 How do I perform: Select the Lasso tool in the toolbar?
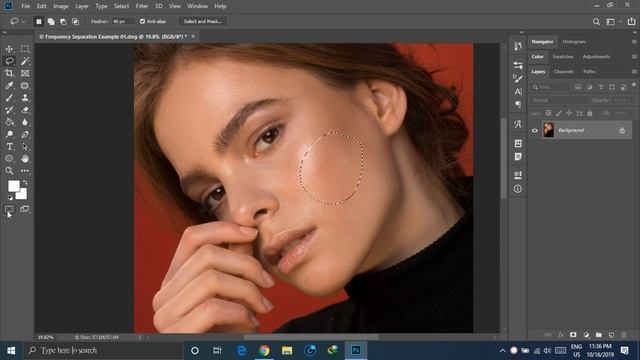coord(9,61)
